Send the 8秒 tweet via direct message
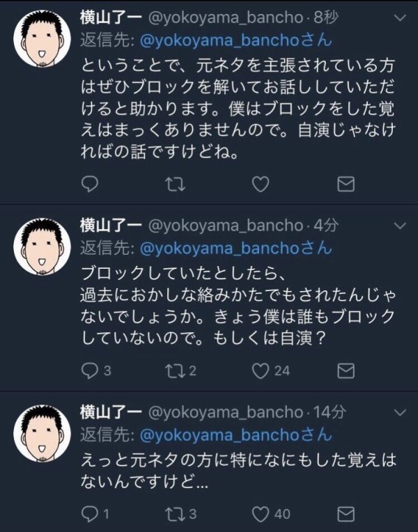The height and width of the screenshot is (532, 418). [346, 183]
